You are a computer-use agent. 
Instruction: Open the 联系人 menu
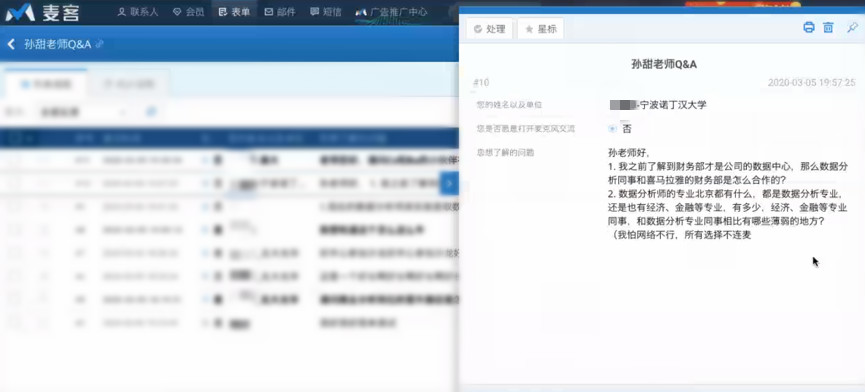tap(138, 12)
